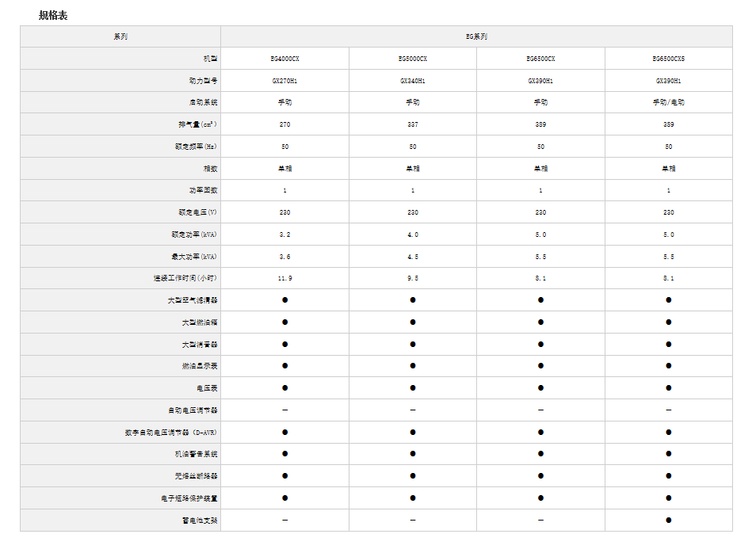Select the 自动电压调节器 row label
The width and height of the screenshot is (756, 553).
pos(193,410)
